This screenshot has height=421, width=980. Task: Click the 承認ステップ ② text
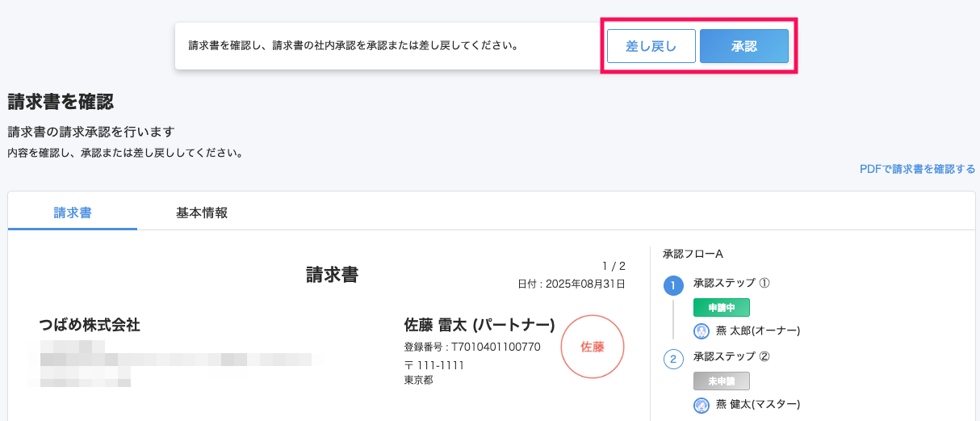tap(731, 356)
